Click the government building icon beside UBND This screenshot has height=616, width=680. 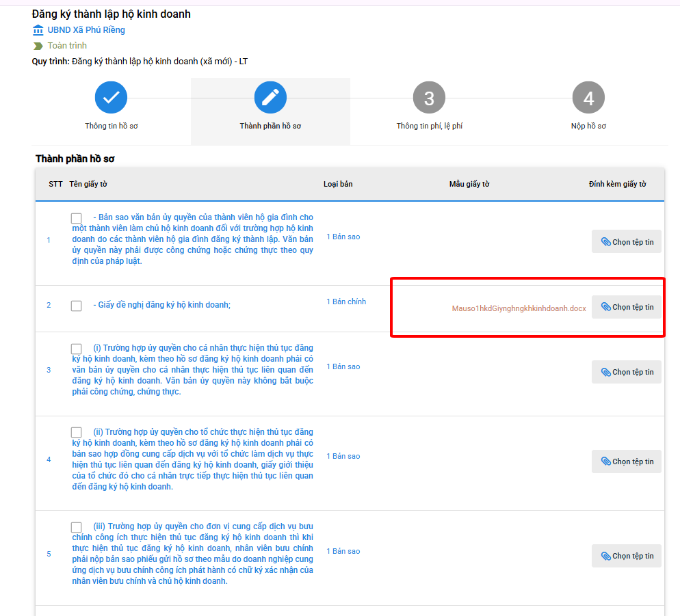(38, 30)
